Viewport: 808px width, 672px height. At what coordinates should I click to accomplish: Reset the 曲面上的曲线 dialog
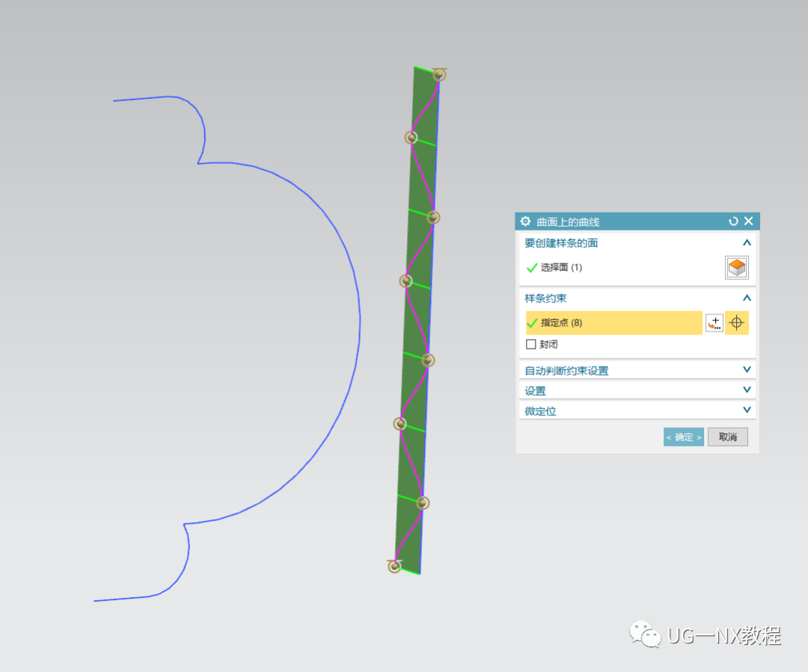(733, 221)
